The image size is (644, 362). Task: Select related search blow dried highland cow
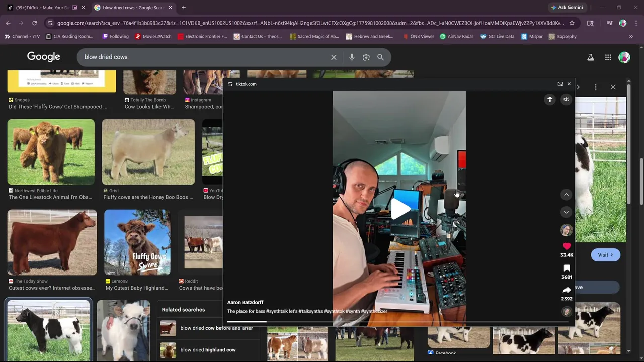click(x=208, y=350)
